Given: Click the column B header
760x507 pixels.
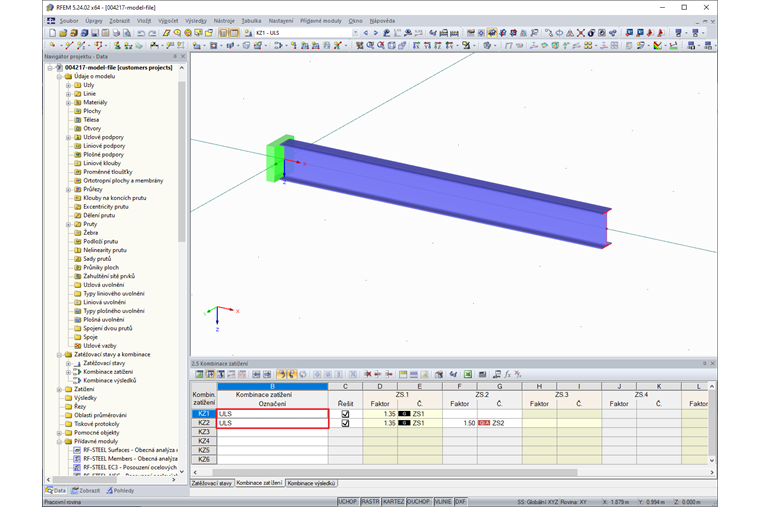Looking at the screenshot, I should click(272, 386).
